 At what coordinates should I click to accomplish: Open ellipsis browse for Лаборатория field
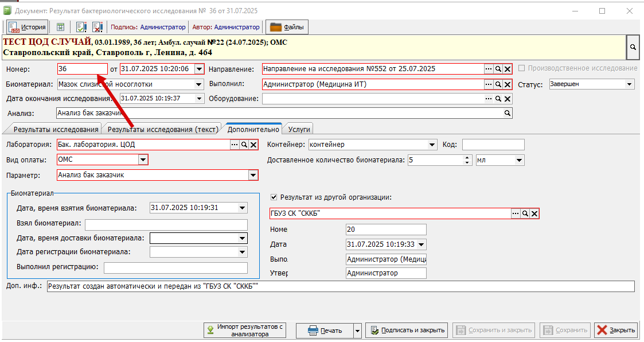point(235,145)
